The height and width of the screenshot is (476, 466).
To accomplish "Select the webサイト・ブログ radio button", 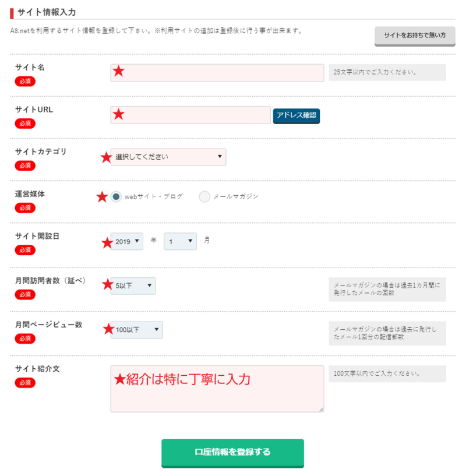I will coord(116,197).
